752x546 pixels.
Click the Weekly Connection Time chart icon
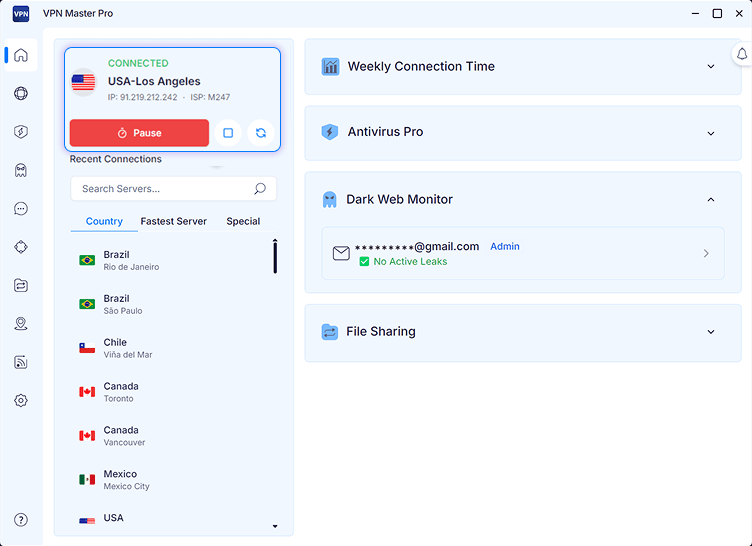tap(330, 67)
